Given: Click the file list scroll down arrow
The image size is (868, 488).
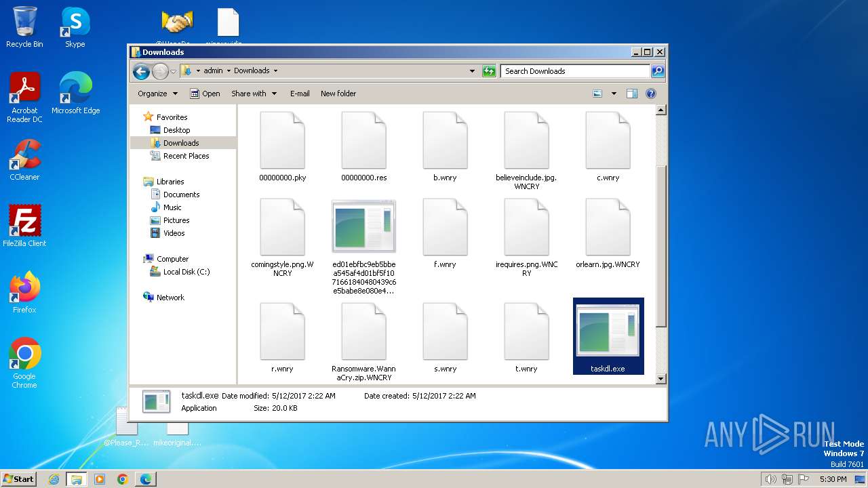Looking at the screenshot, I should (661, 379).
